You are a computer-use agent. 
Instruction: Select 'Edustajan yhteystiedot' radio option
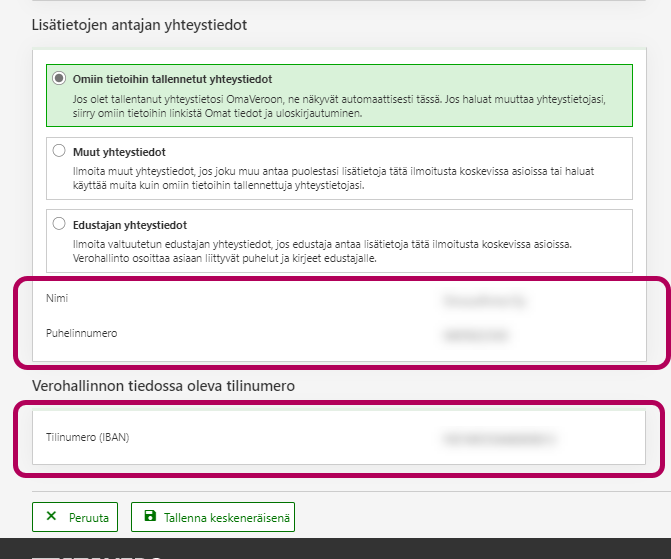click(x=59, y=224)
